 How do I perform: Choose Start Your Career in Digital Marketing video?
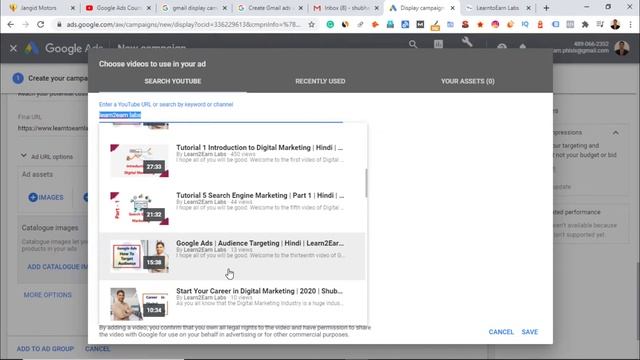232,304
